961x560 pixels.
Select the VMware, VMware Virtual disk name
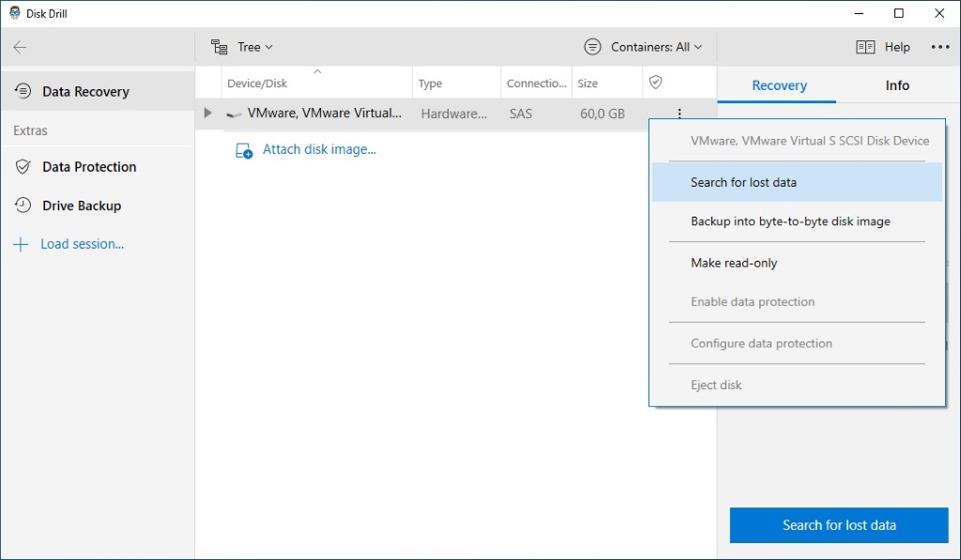324,114
